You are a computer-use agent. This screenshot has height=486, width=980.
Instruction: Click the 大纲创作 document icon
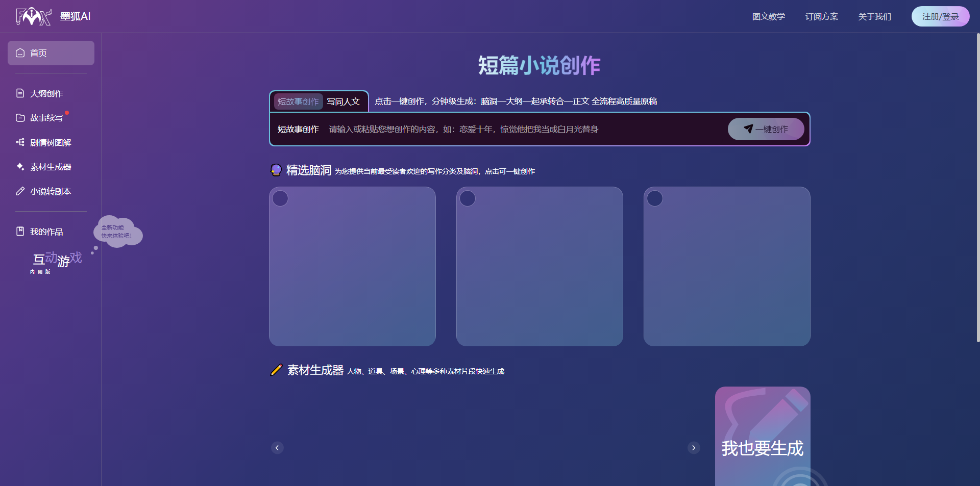(x=20, y=93)
